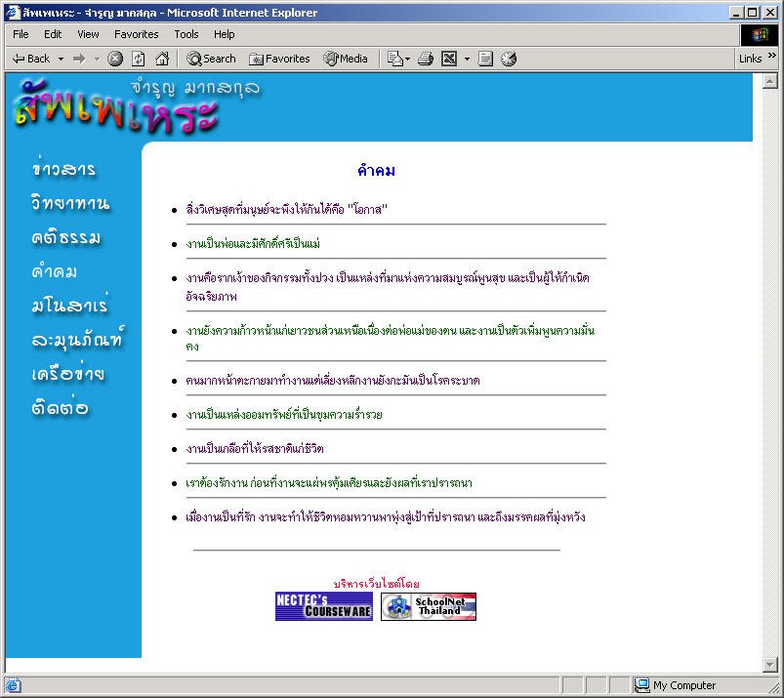784x698 pixels.
Task: Click the vertical scrollbar down arrow
Action: (770, 665)
